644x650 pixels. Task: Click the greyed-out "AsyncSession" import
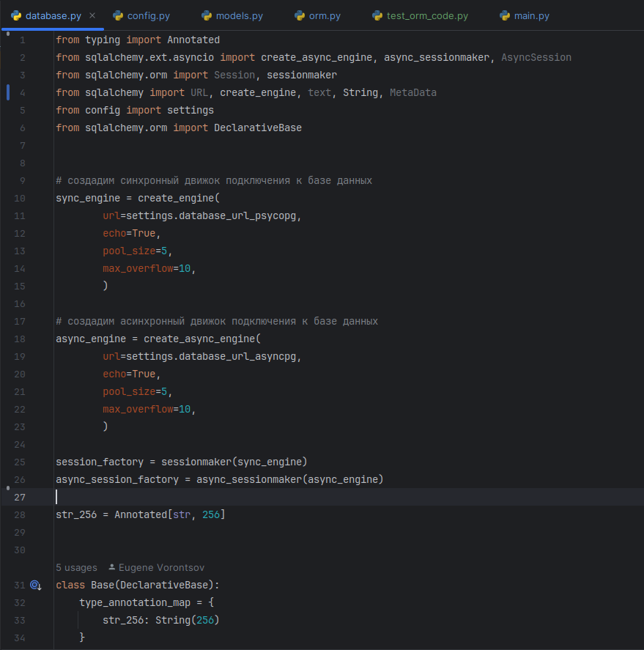point(536,57)
